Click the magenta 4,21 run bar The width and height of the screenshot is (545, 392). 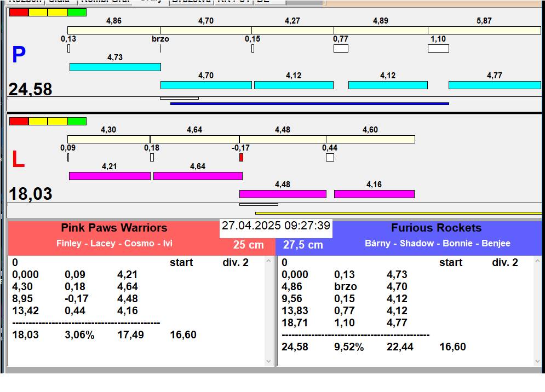110,176
